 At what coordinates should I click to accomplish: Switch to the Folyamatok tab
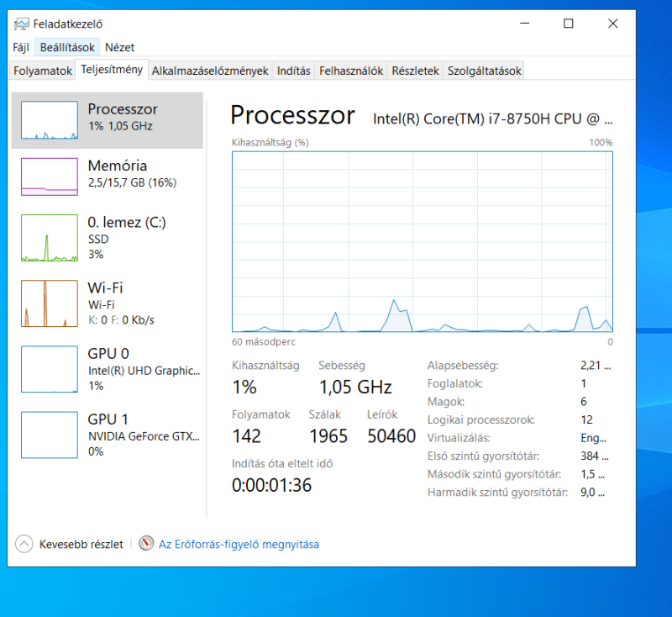click(x=43, y=71)
